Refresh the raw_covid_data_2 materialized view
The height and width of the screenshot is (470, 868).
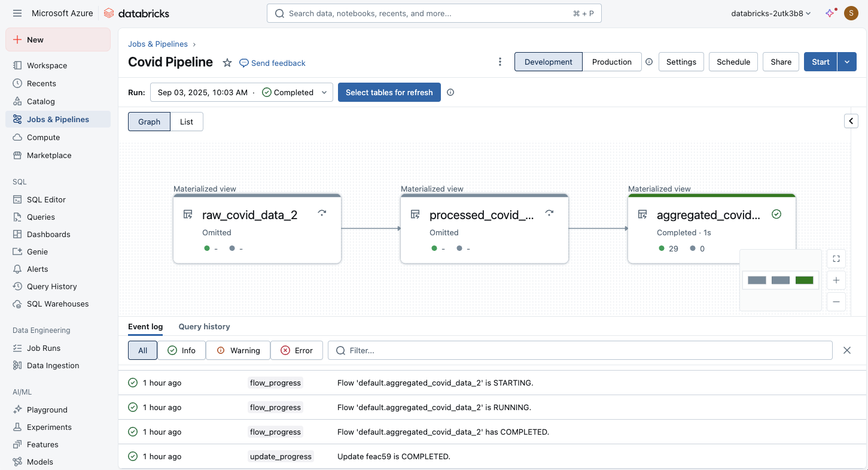click(x=322, y=213)
